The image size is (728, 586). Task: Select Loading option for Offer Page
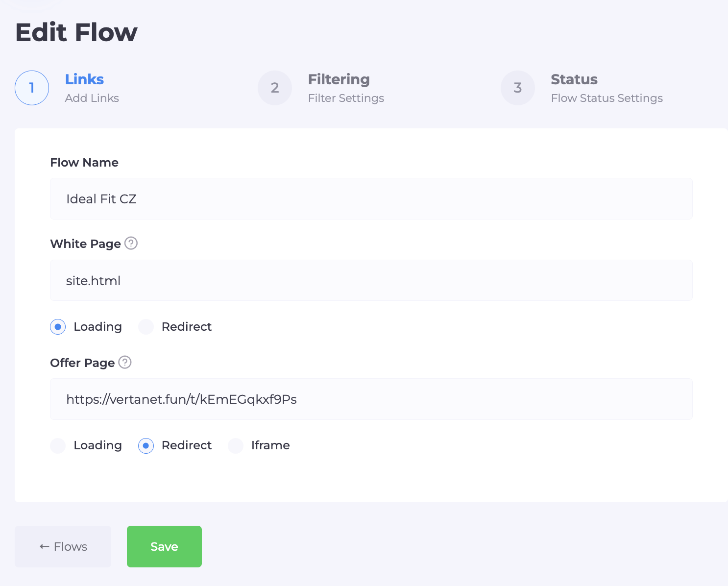(58, 445)
